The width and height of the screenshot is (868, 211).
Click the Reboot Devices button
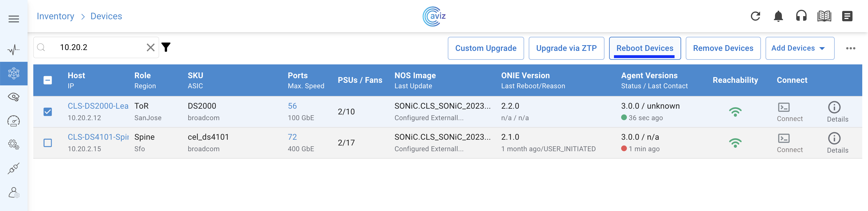coord(645,48)
